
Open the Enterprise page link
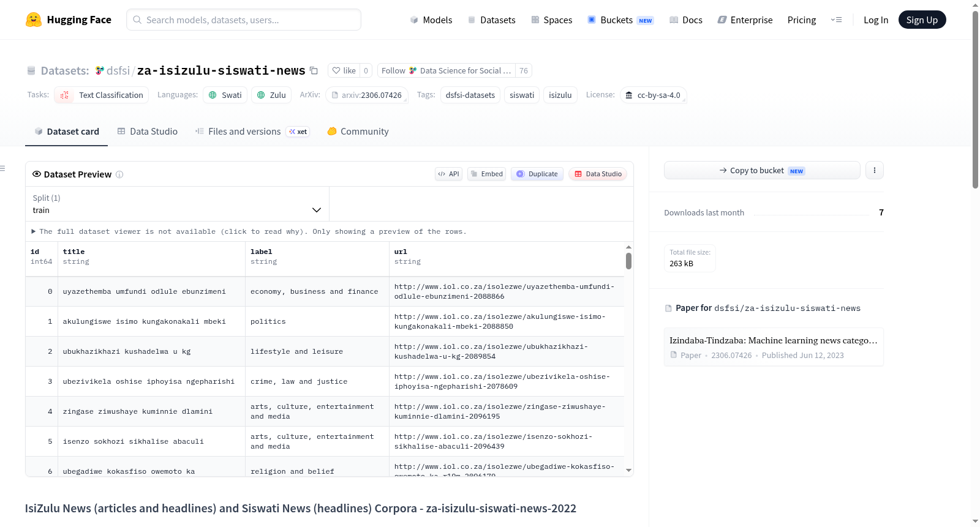click(x=745, y=20)
